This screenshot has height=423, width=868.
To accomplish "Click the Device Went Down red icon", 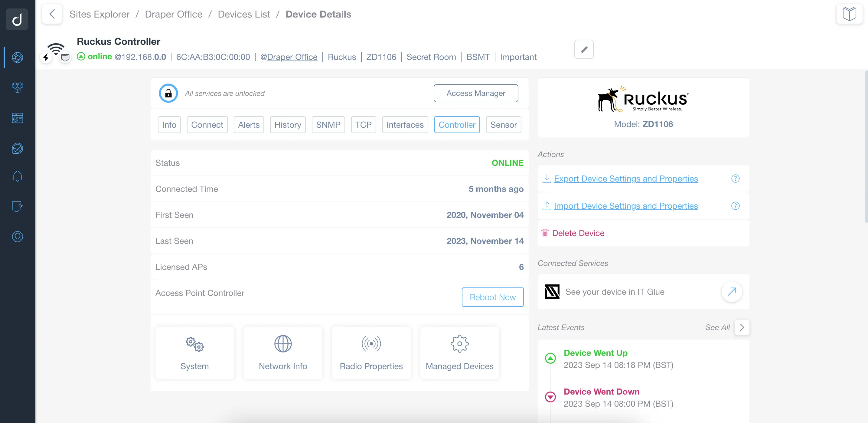I will (x=550, y=397).
